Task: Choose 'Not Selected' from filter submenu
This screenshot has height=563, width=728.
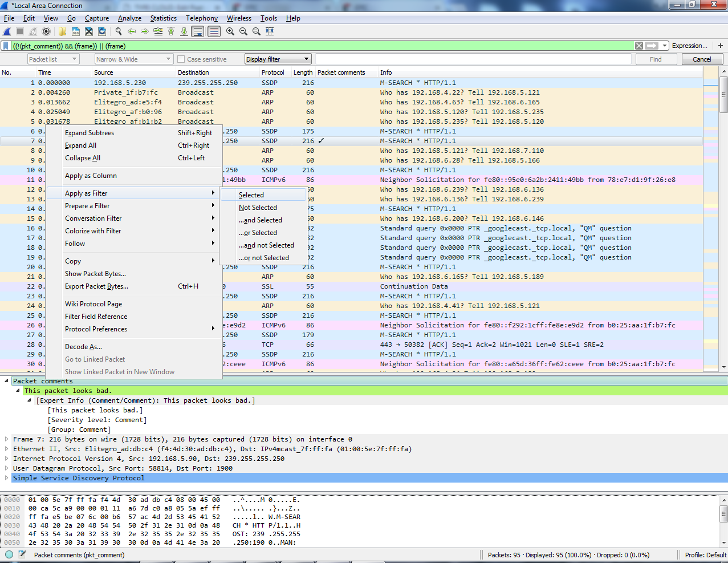Action: coord(258,208)
